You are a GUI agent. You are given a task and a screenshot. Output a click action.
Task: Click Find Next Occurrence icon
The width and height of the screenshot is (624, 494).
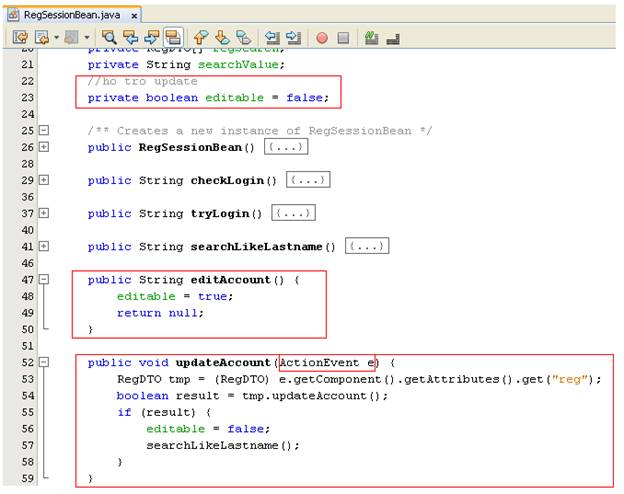152,37
